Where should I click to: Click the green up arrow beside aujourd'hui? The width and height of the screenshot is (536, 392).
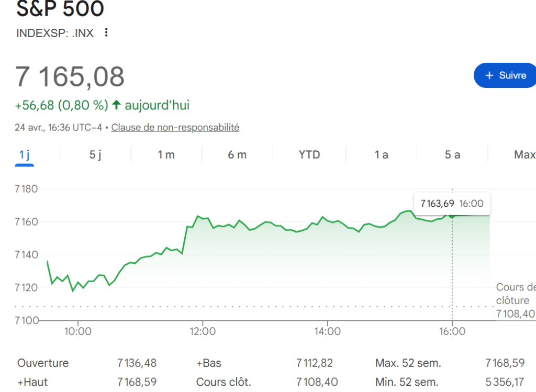(x=116, y=105)
